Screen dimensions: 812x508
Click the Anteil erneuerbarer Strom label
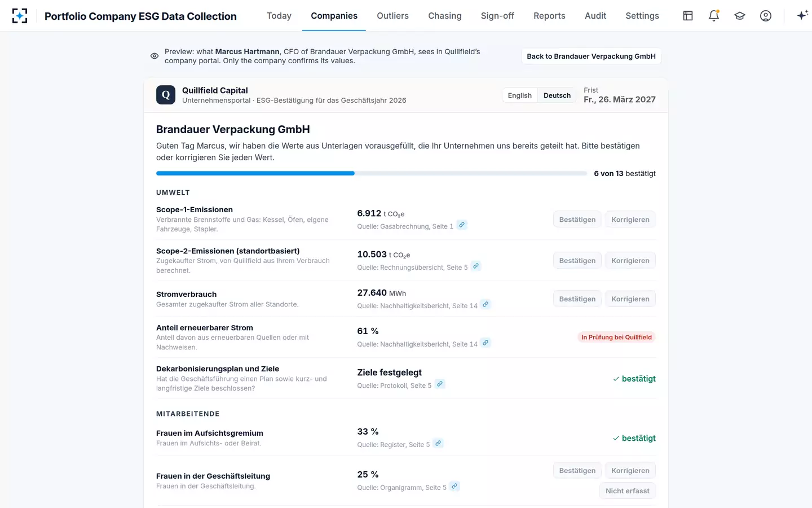point(205,327)
